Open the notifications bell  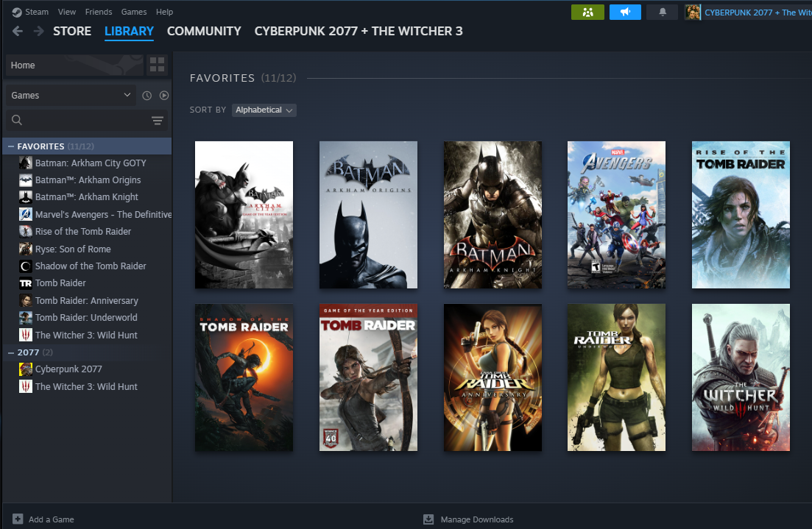coord(663,12)
